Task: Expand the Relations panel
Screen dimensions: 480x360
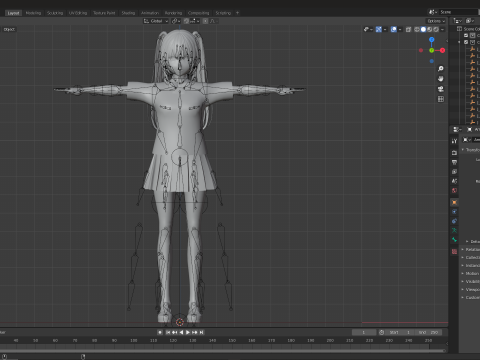Action: pos(471,249)
